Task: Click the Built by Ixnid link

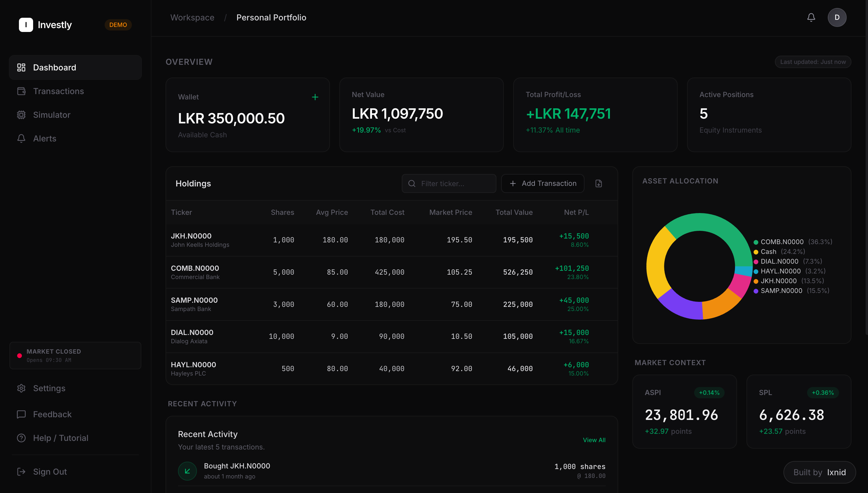Action: 819,472
